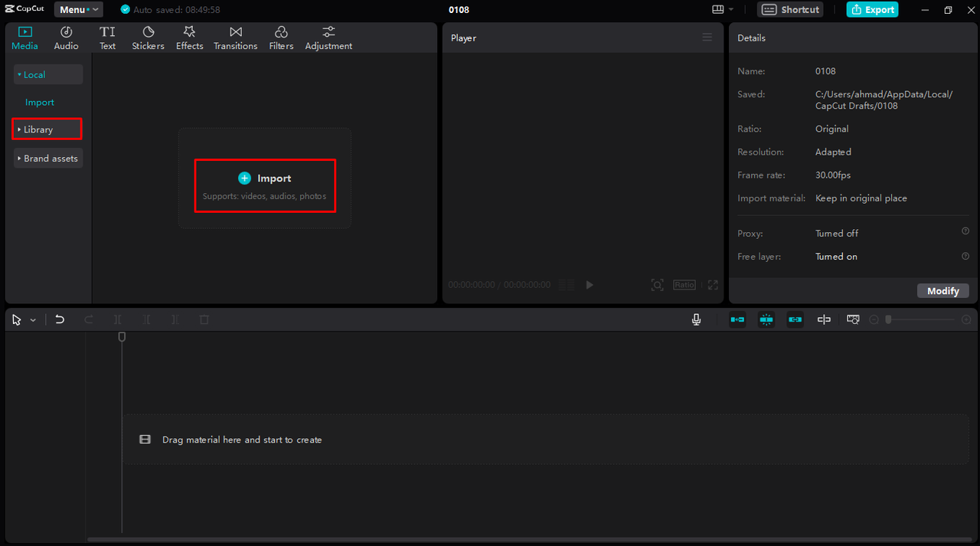Open the CapCut Menu dropdown
Screen dimensions: 980x546
(79, 10)
